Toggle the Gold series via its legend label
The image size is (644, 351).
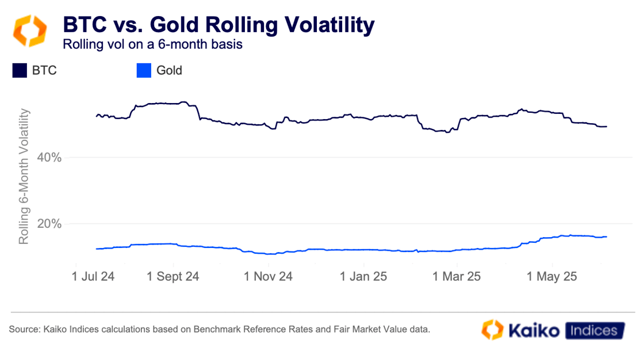169,71
